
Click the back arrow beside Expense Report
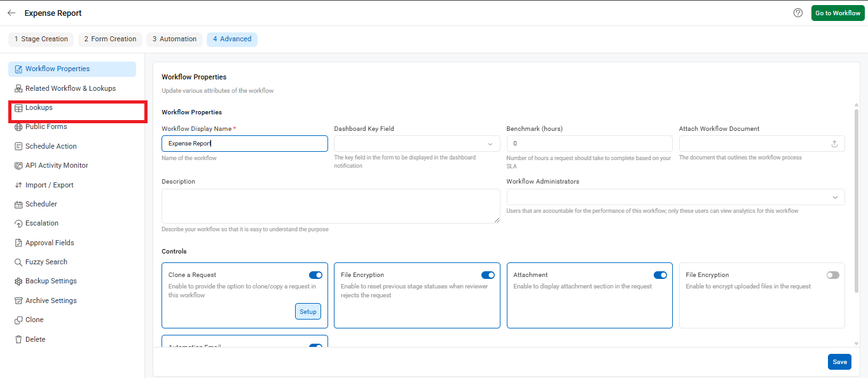[x=11, y=13]
